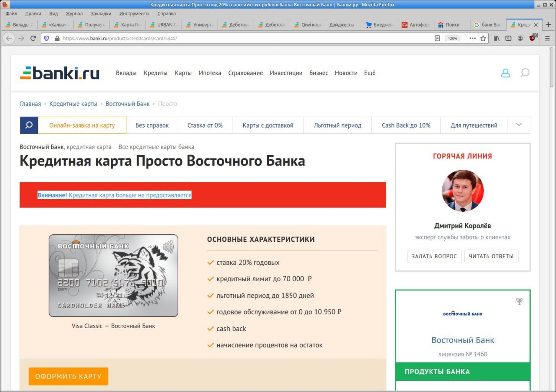556x392 pixels.
Task: Click the Visa Classic tiger card image
Action: pos(113,276)
